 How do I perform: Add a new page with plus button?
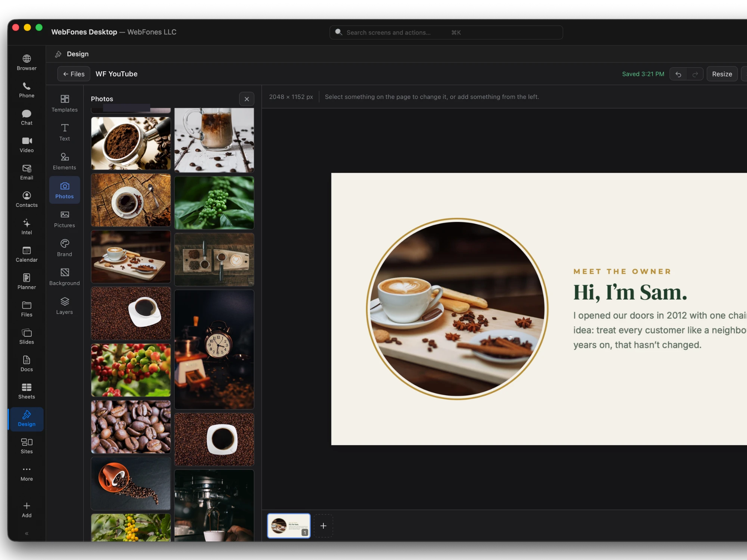(x=323, y=526)
